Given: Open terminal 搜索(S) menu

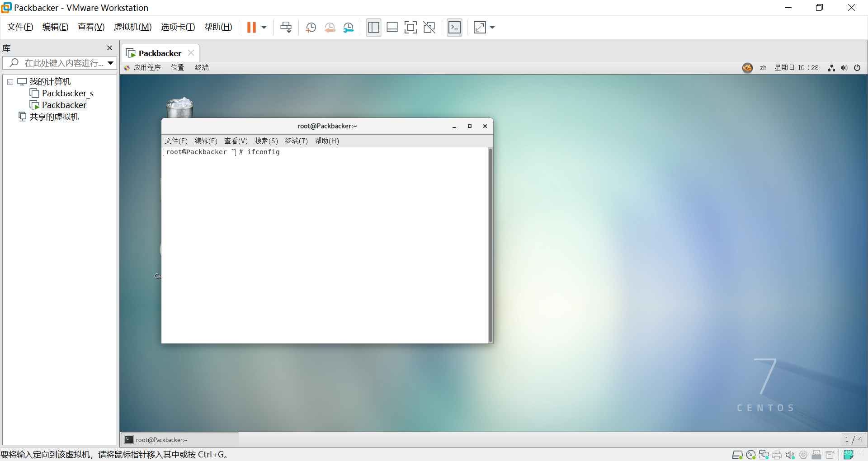Looking at the screenshot, I should (266, 141).
